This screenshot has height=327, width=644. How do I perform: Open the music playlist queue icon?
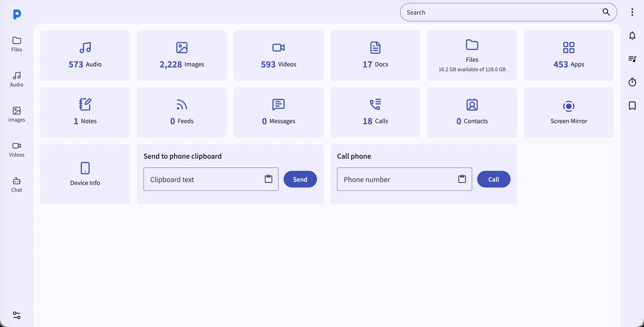tap(632, 59)
